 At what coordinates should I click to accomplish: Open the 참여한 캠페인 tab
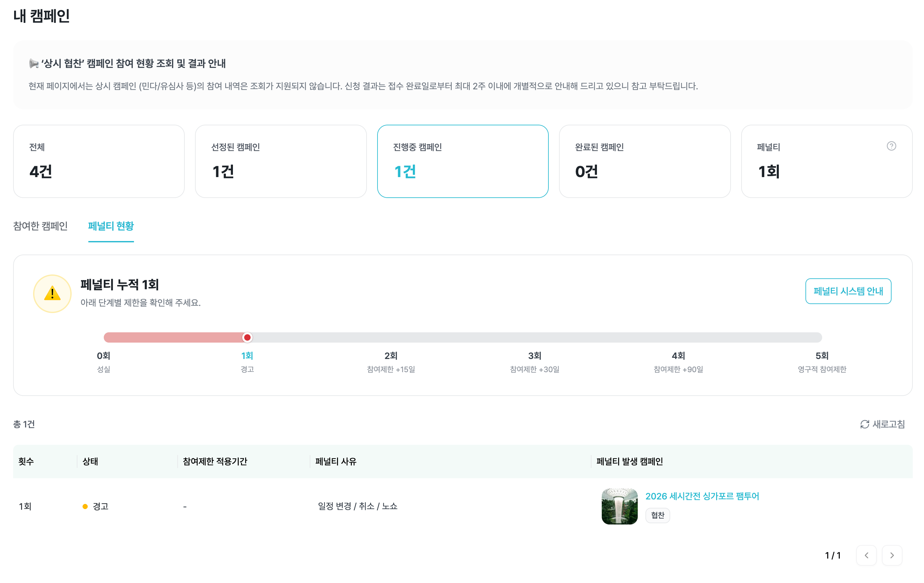coord(40,226)
